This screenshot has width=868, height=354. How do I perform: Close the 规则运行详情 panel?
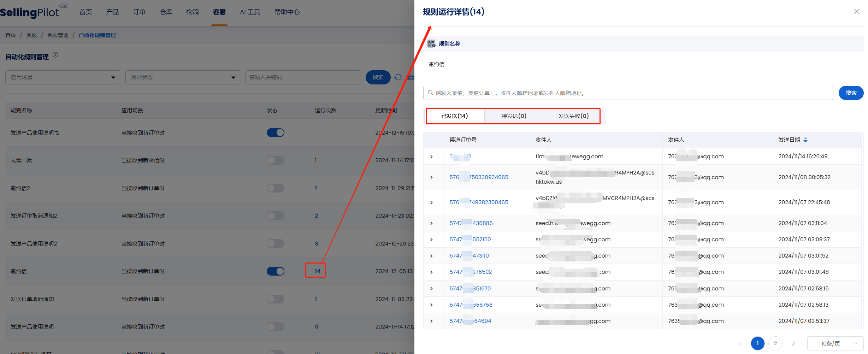(x=856, y=12)
